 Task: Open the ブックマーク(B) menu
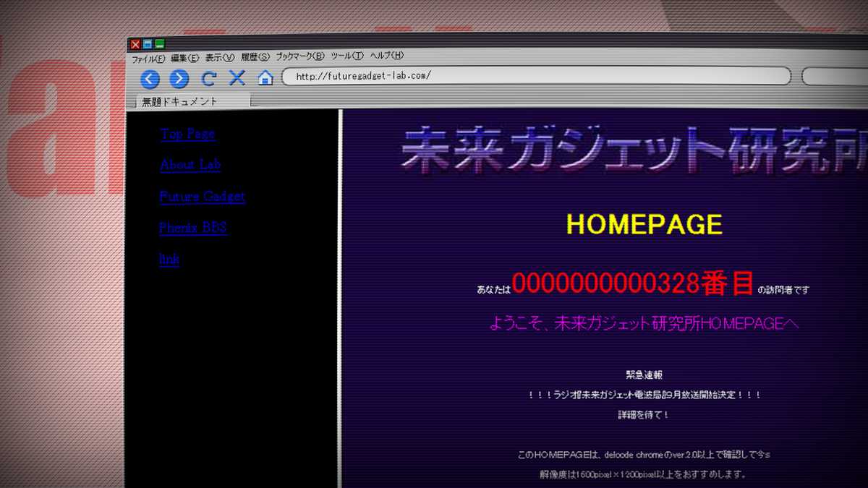click(300, 56)
